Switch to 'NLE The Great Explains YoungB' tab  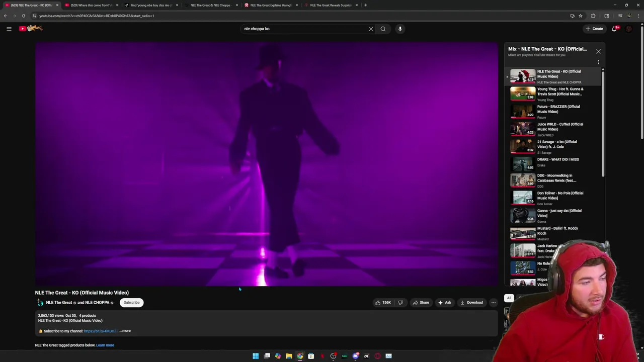(270, 5)
